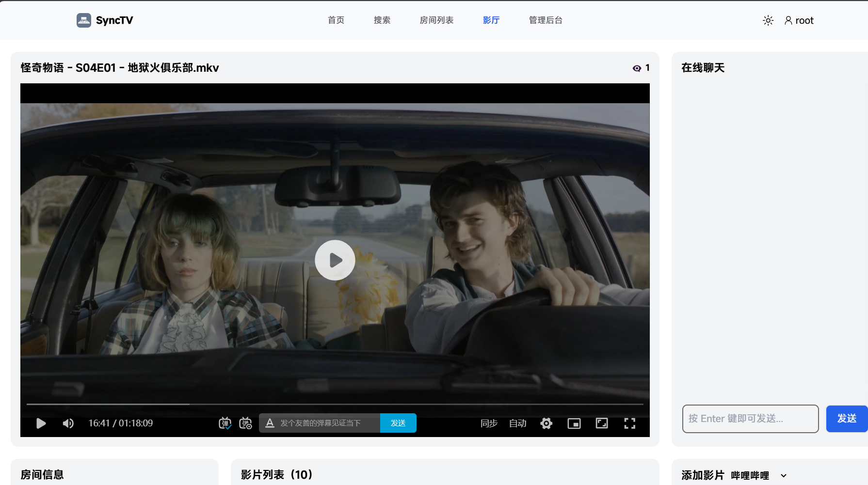Screen dimensions: 868x485
Task: Enter fullscreen mode
Action: coord(630,423)
